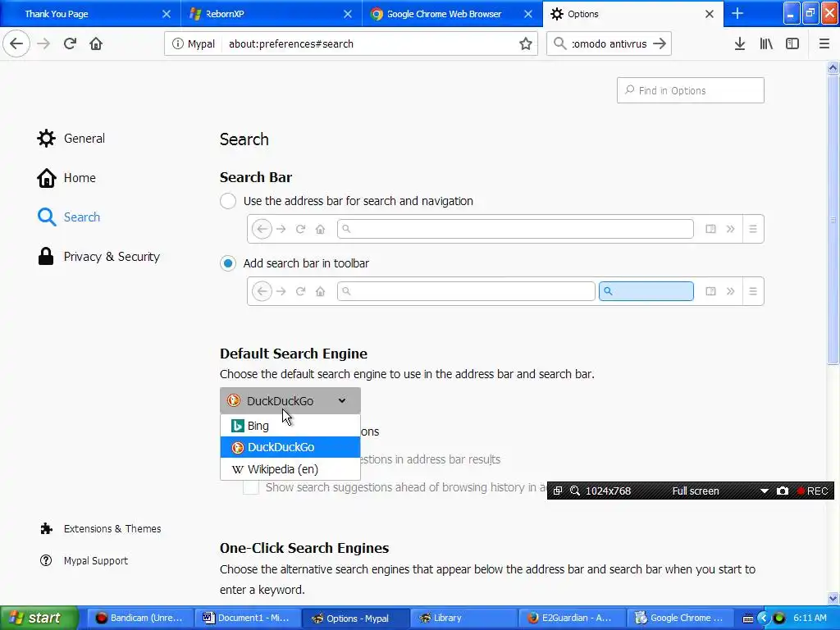
Task: Open the Windows start menu
Action: pos(39,618)
